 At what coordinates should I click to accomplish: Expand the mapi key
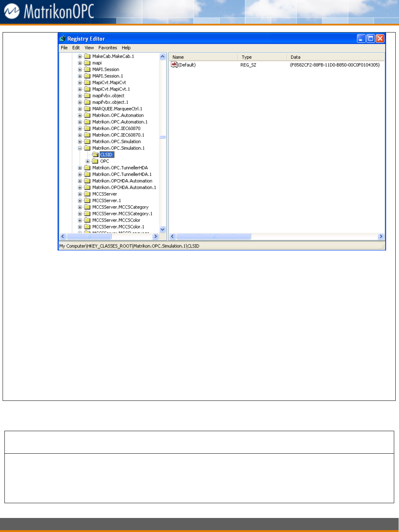(x=80, y=63)
